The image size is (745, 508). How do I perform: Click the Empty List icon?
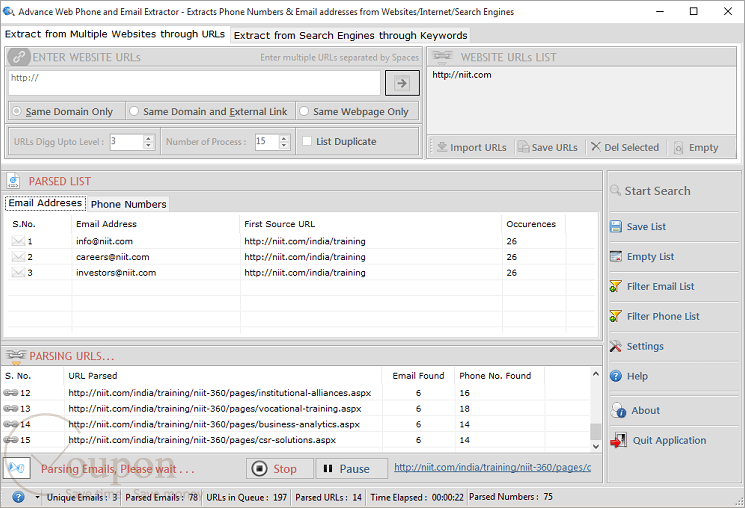point(616,256)
